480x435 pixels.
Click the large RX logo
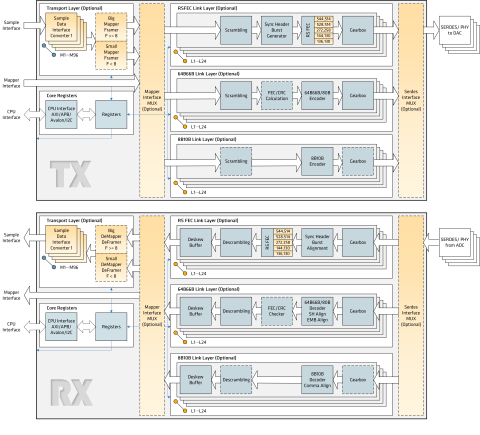[x=71, y=392]
